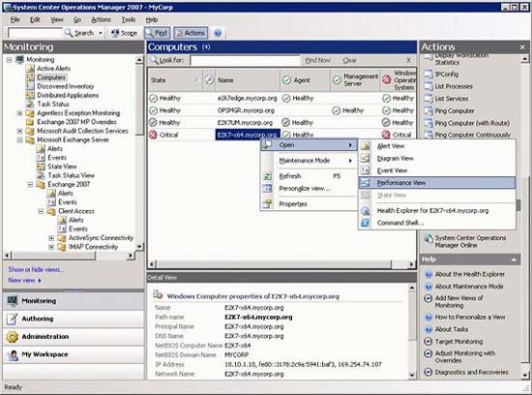Run IPConfig action icon
Screen dimensions: 532x395
[x=429, y=74]
